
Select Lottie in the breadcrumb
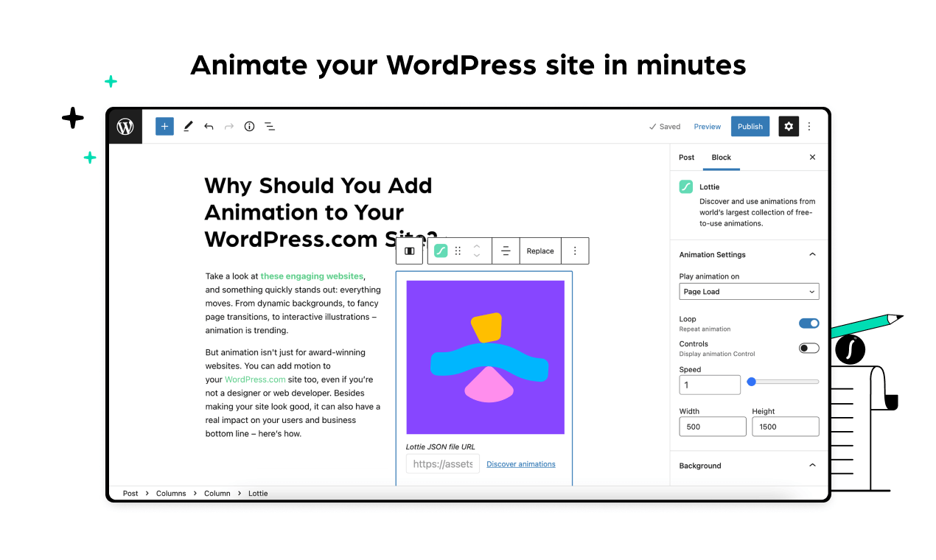258,494
